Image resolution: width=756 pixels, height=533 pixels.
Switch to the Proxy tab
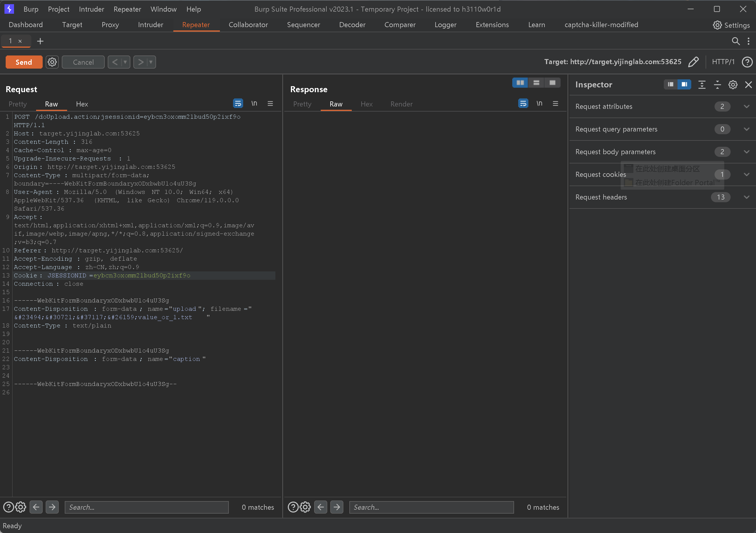click(110, 25)
